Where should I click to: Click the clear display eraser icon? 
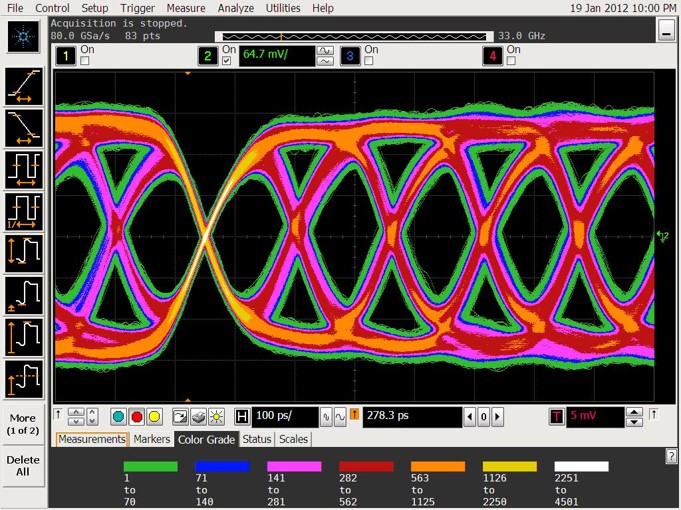point(198,417)
